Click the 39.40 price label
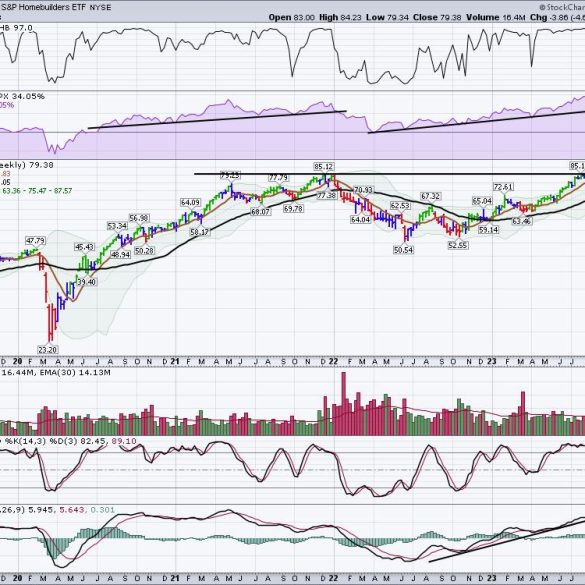 pos(87,282)
